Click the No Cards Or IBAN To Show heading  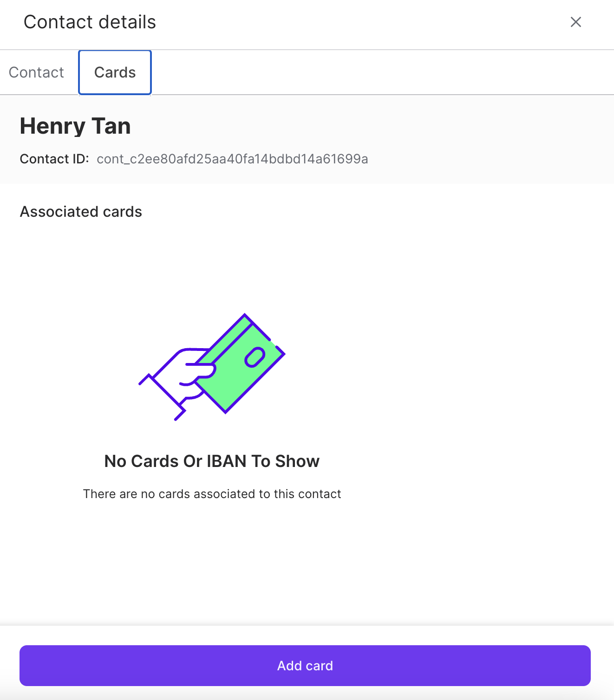coord(212,461)
